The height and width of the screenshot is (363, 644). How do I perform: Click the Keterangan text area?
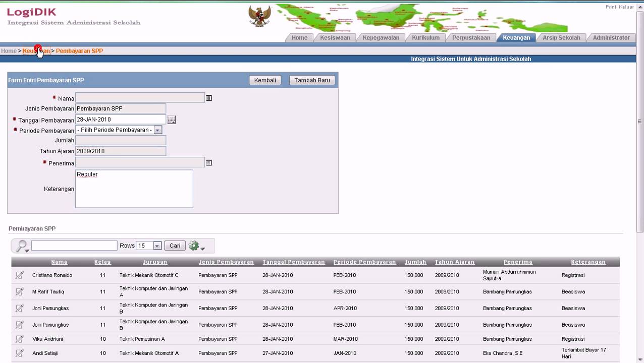[x=134, y=189]
